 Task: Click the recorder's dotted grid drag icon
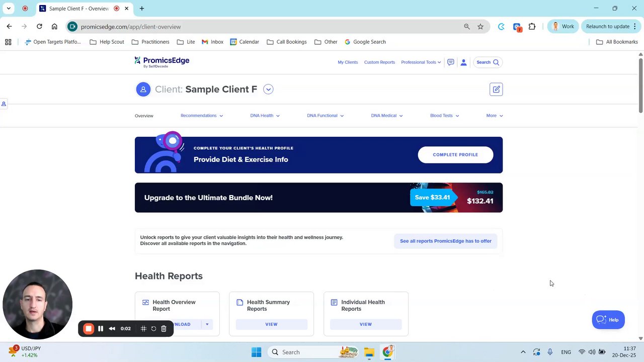coord(143,329)
